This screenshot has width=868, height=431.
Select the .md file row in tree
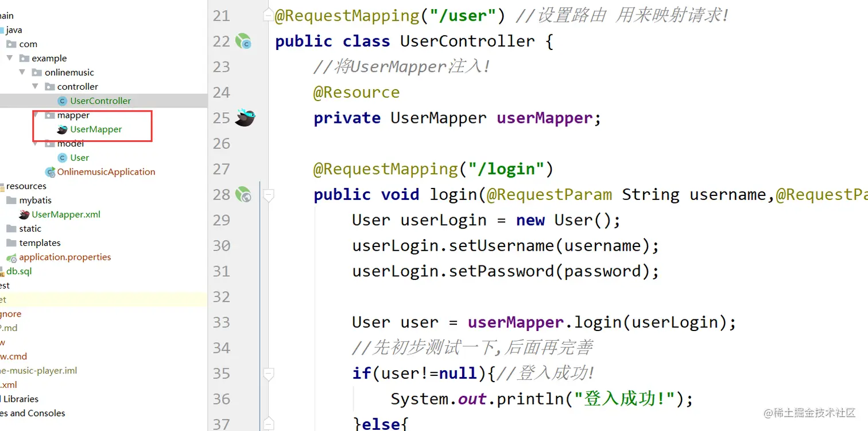tap(103, 328)
